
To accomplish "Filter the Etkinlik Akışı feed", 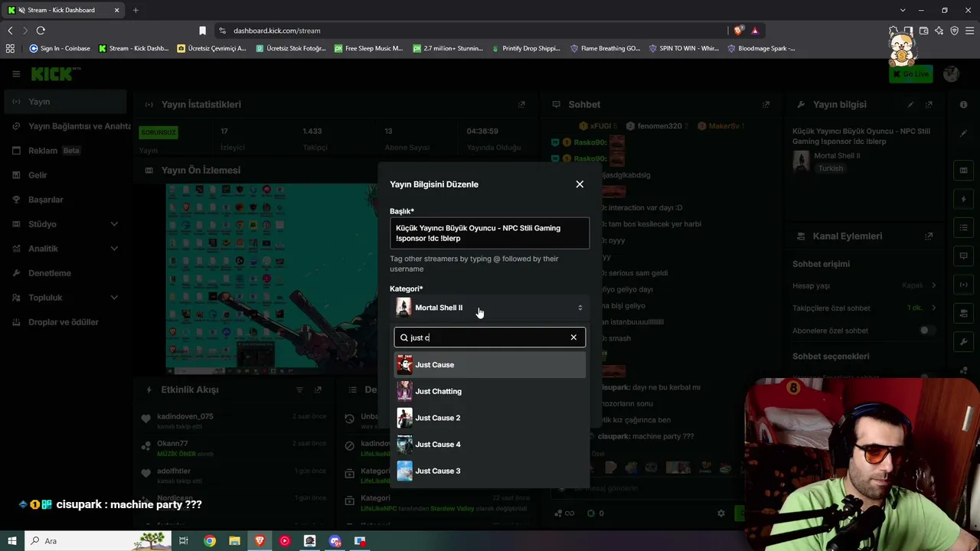I will [299, 390].
